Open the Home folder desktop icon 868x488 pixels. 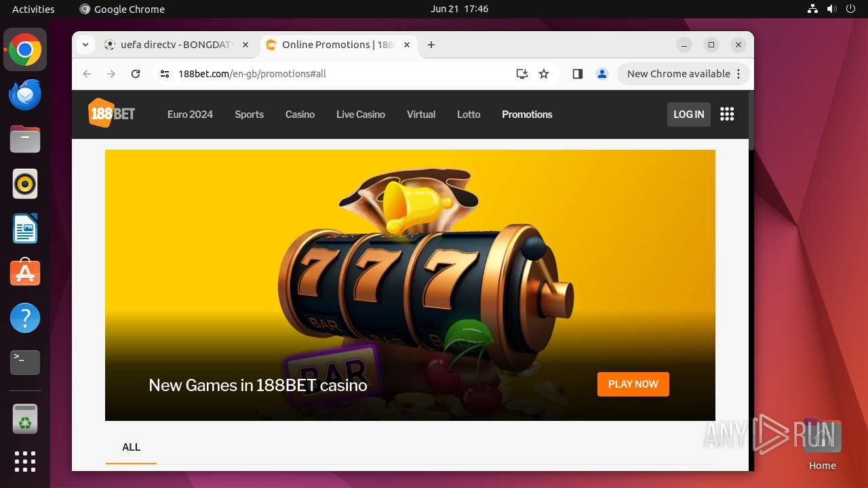[822, 444]
